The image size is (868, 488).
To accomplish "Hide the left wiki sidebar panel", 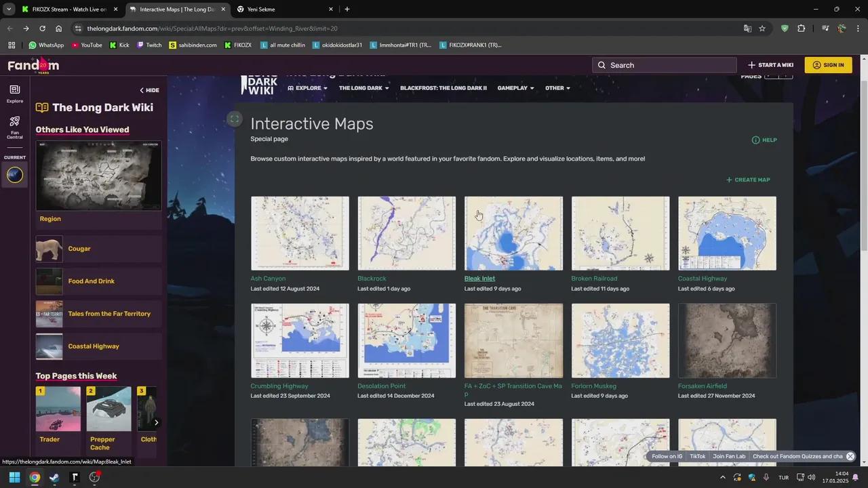I will (x=149, y=90).
